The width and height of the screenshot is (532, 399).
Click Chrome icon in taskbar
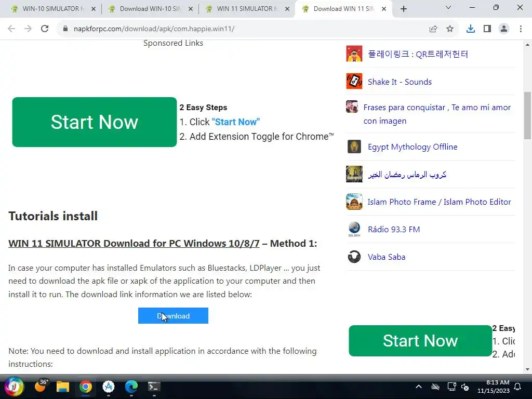(x=86, y=387)
